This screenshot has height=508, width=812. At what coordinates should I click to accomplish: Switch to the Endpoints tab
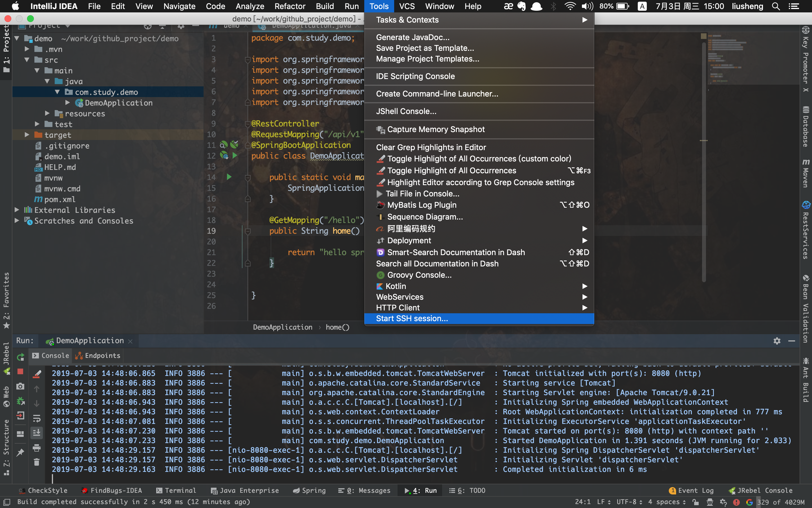pyautogui.click(x=98, y=356)
